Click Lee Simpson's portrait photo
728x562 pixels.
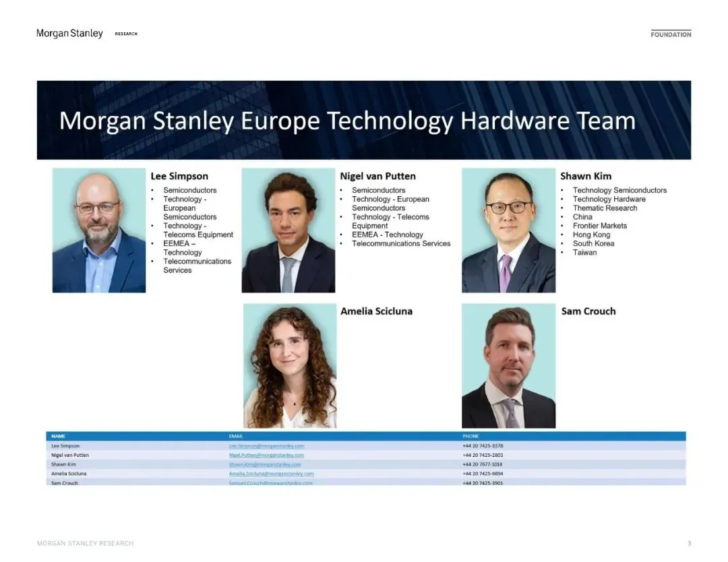click(x=99, y=230)
